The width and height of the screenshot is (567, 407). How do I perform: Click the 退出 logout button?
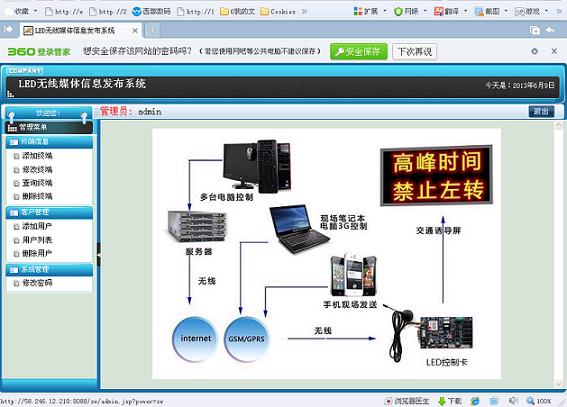click(541, 111)
